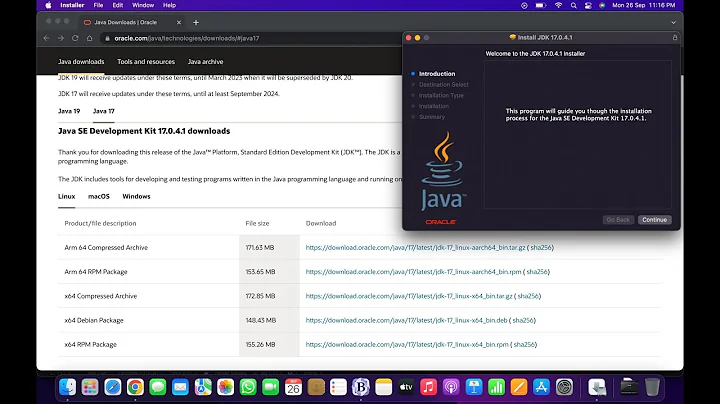This screenshot has height=404, width=720.
Task: Click the jdk-17_linux-x64_bin.deb download link
Action: 406,320
